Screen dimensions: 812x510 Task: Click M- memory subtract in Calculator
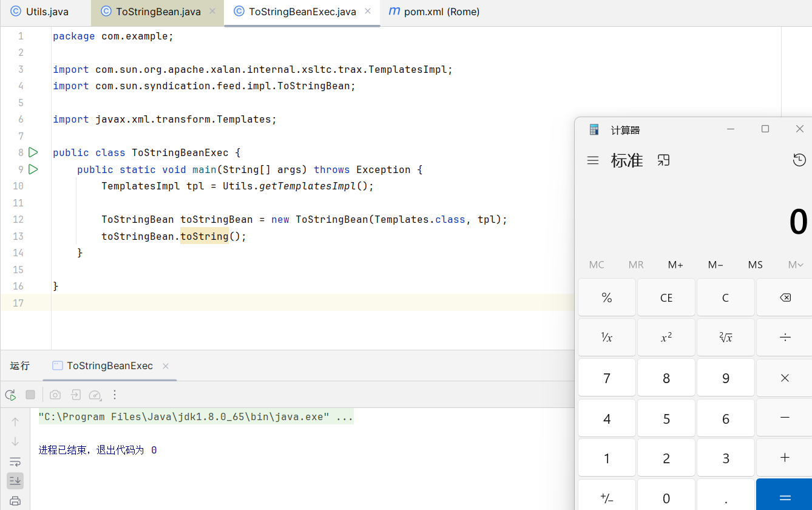tap(716, 265)
